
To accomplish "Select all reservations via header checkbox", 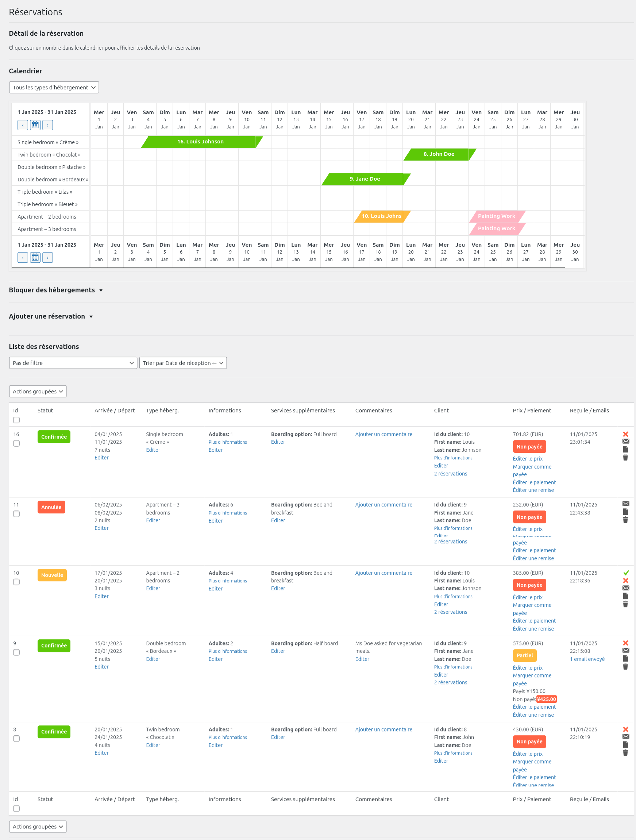I will click(x=16, y=420).
